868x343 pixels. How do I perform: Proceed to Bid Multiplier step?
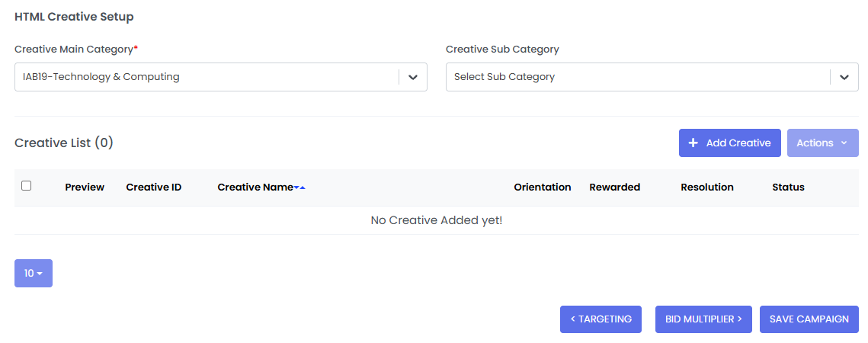tap(703, 319)
